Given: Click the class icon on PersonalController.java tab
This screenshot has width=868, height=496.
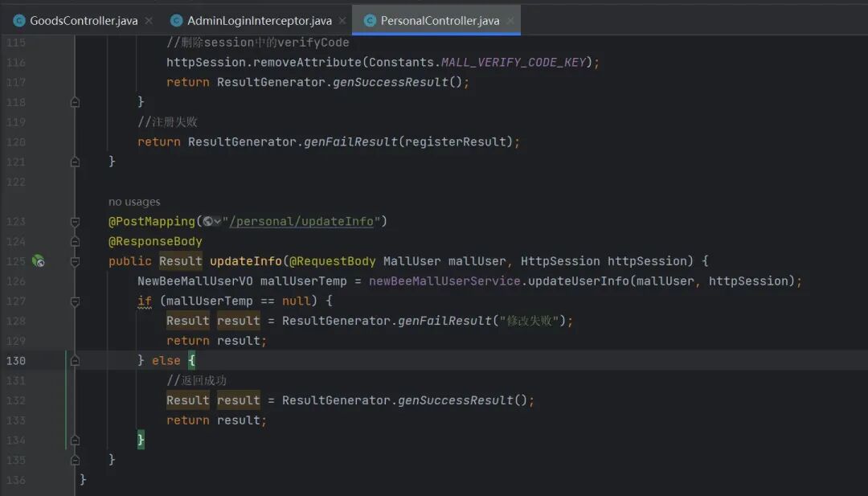Looking at the screenshot, I should [371, 20].
